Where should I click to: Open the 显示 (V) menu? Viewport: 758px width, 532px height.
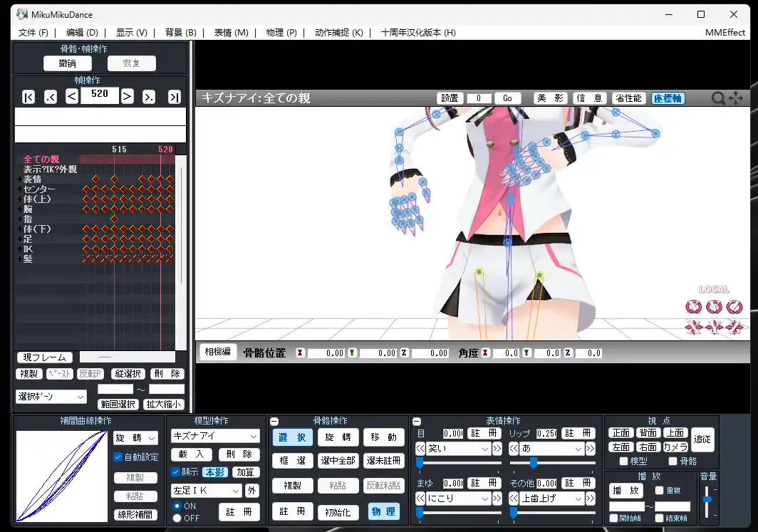point(132,32)
